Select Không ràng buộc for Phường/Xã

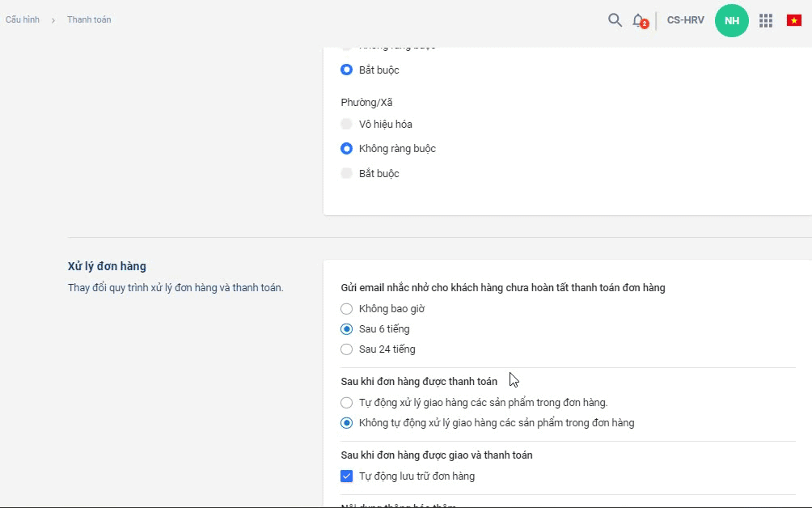click(x=347, y=148)
